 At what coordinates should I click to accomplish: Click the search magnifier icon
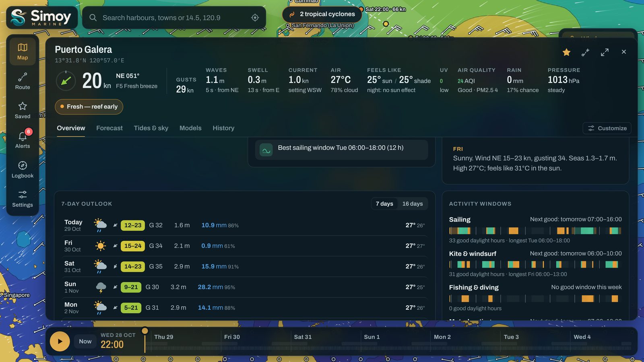[93, 18]
